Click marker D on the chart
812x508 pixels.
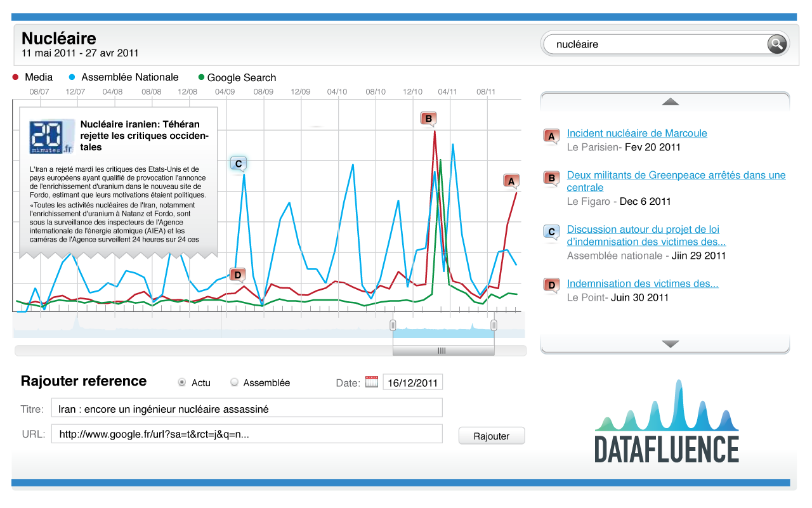tap(237, 275)
